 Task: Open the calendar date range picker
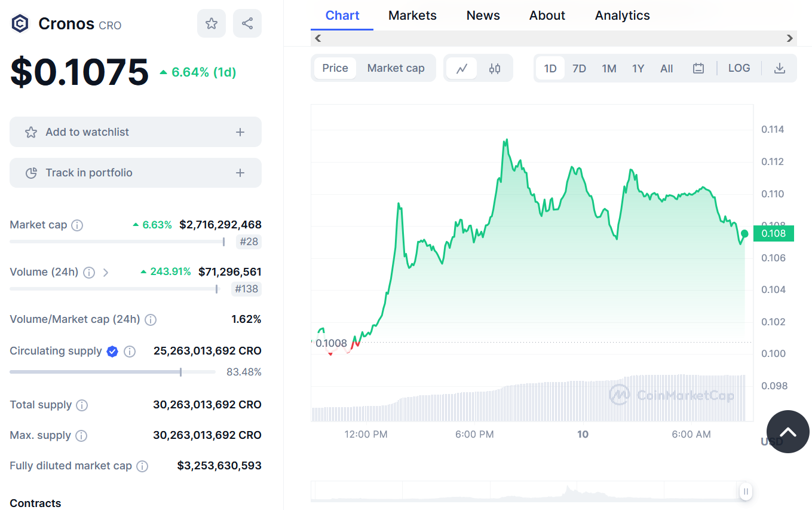pos(698,68)
